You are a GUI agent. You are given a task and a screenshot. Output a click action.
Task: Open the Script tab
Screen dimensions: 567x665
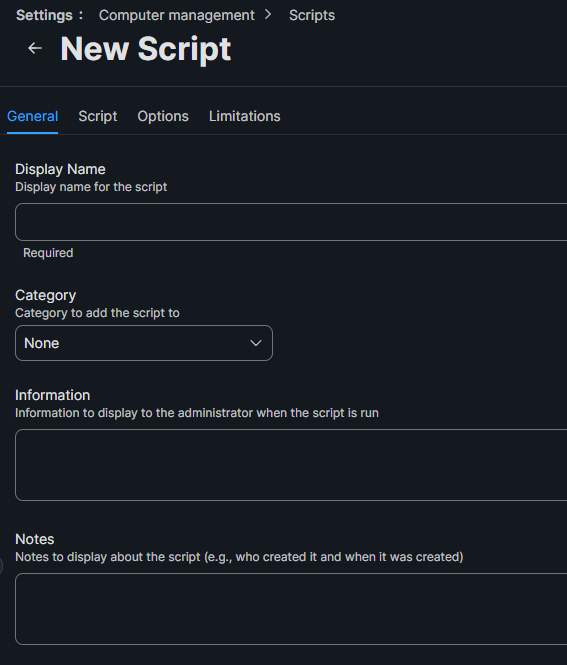coord(98,116)
